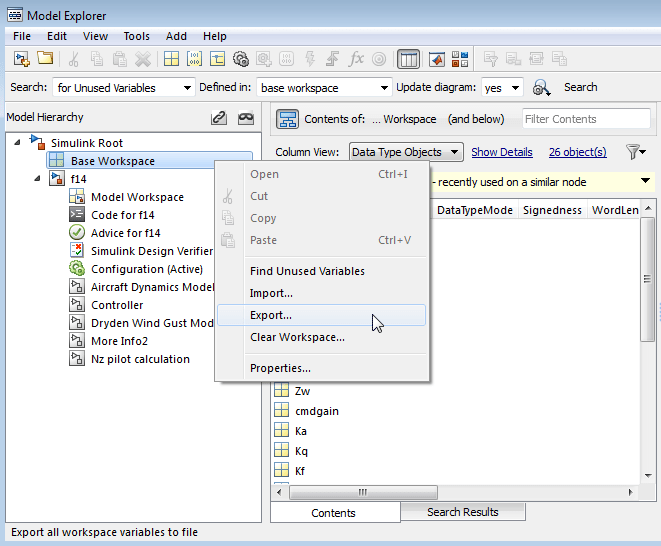This screenshot has width=661, height=546.
Task: Choose Import... from the context menu
Action: pos(321,293)
